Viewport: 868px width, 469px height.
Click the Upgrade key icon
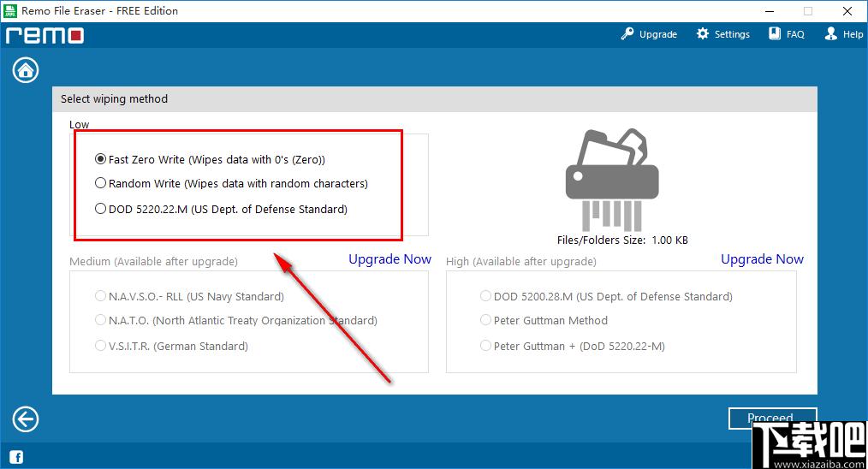(x=627, y=33)
